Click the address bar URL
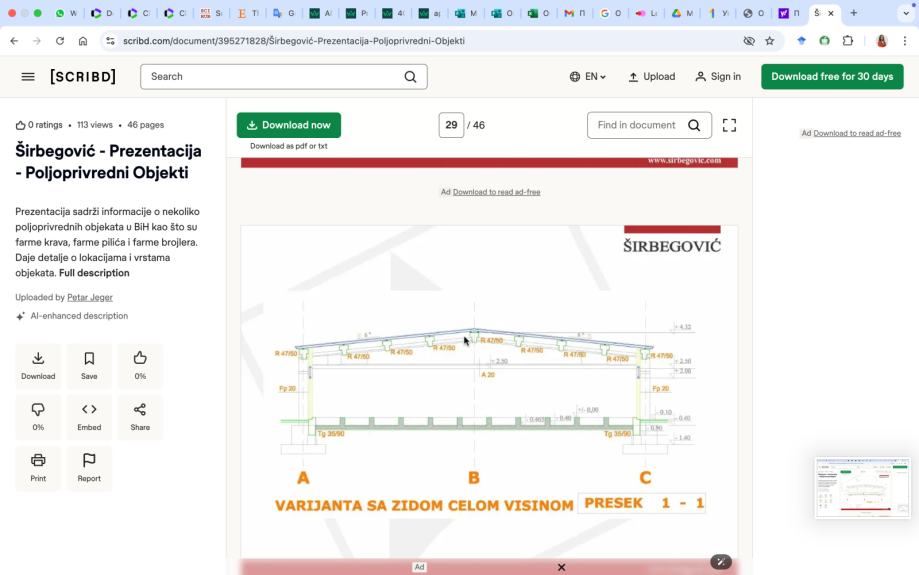The height and width of the screenshot is (575, 919). coord(294,41)
